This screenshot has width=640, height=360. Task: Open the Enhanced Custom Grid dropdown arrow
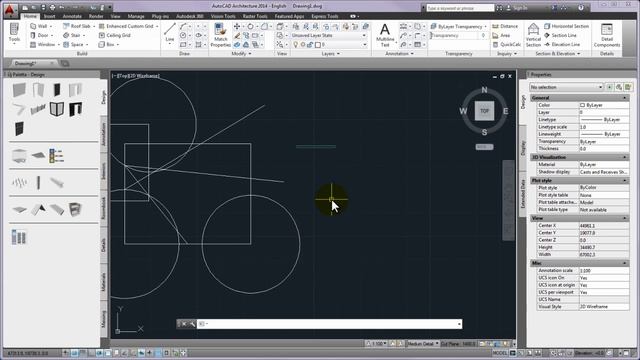(157, 26)
